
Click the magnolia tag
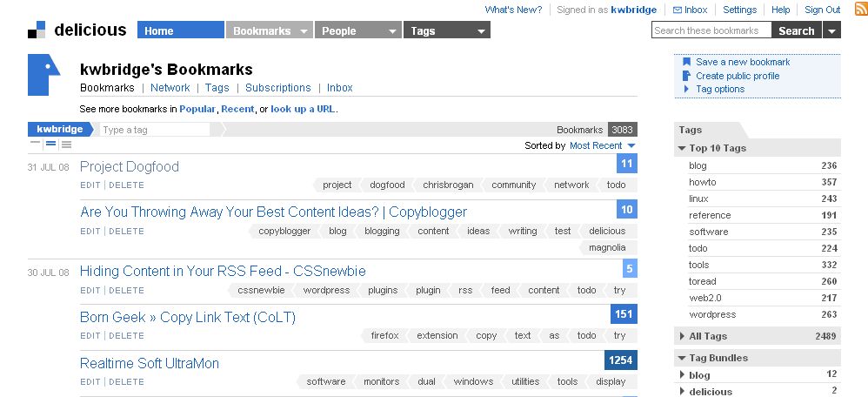pyautogui.click(x=607, y=247)
